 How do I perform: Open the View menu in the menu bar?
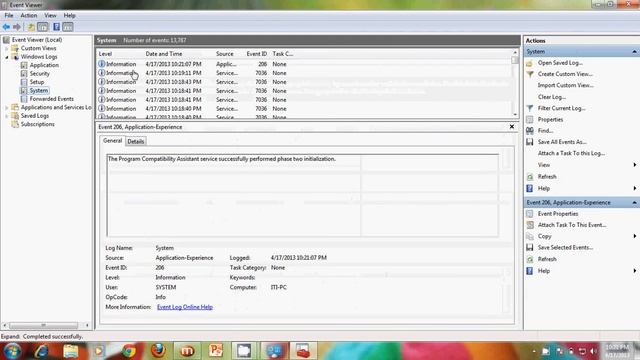(x=50, y=16)
